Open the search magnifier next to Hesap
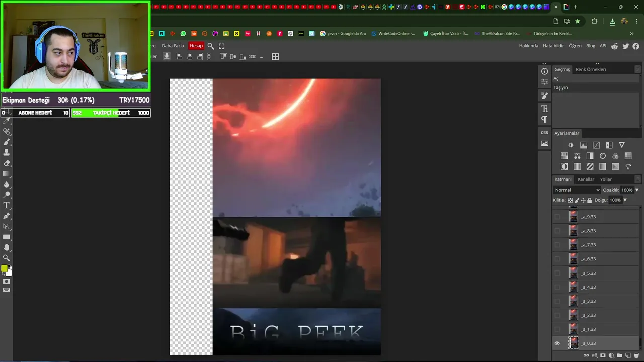644x362 pixels. coord(211,46)
